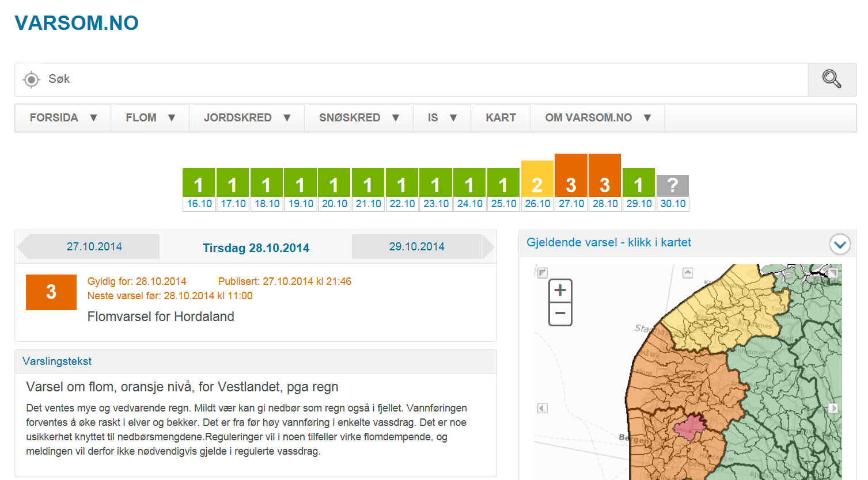This screenshot has height=480, width=868.
Task: Click the VARSOM.NO site logo
Action: (77, 23)
